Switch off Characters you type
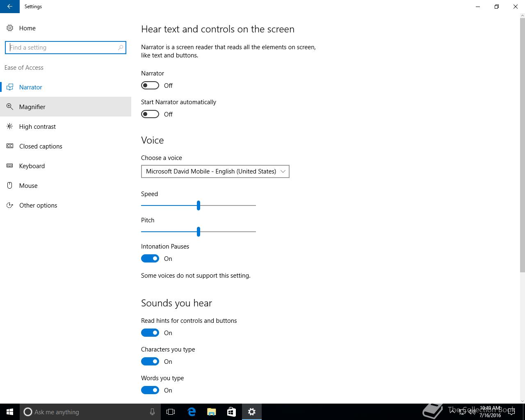 click(150, 361)
